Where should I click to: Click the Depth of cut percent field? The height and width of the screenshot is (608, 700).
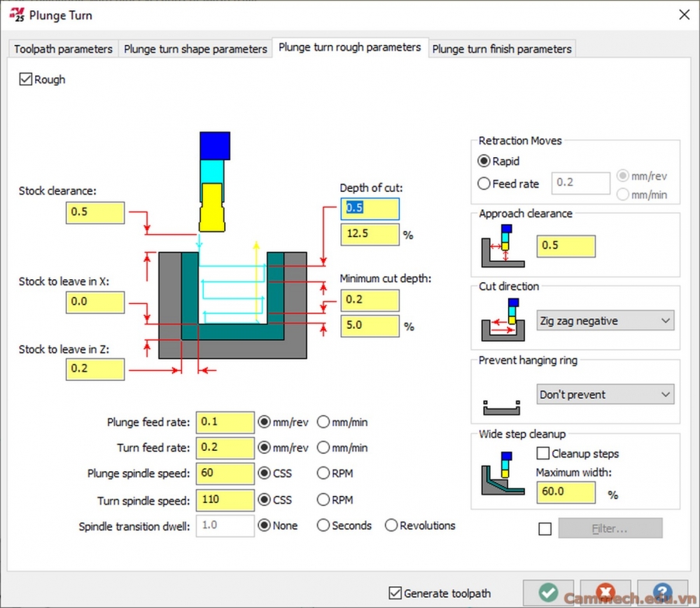370,234
